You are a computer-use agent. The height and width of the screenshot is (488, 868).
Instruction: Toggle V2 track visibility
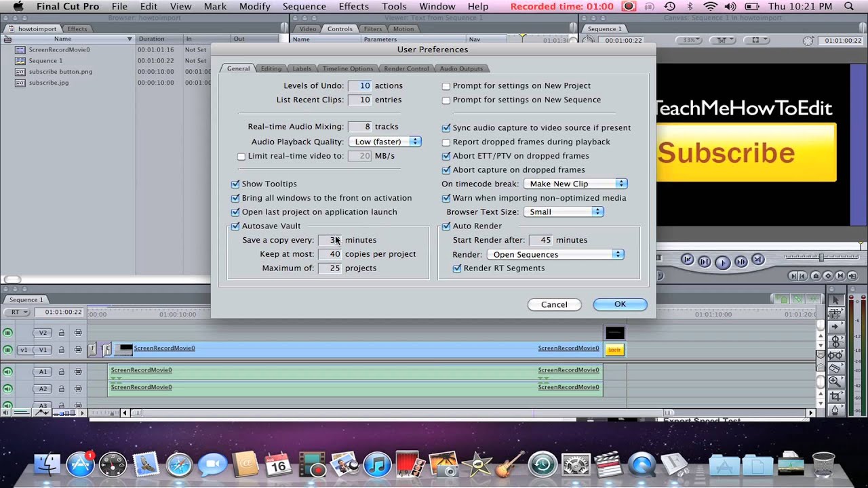[7, 333]
